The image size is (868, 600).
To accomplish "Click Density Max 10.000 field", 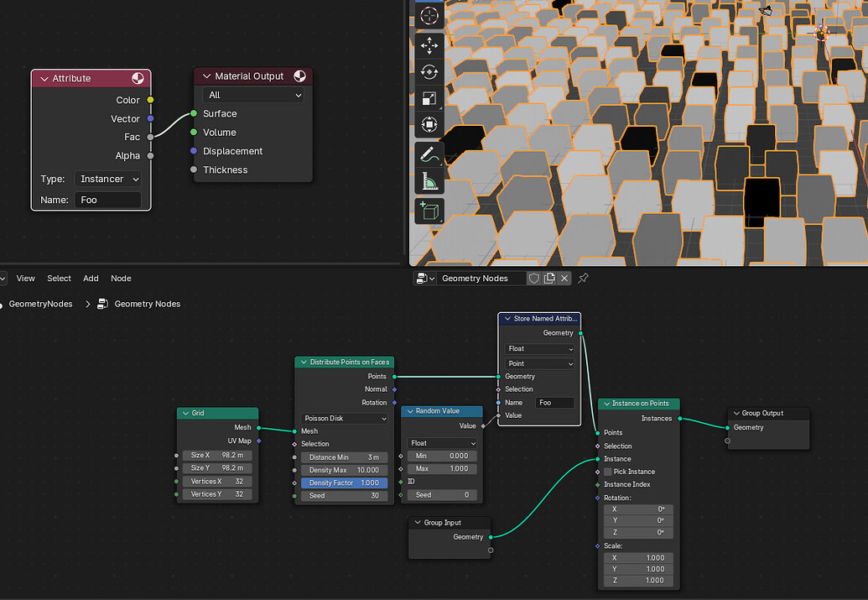I will point(344,470).
